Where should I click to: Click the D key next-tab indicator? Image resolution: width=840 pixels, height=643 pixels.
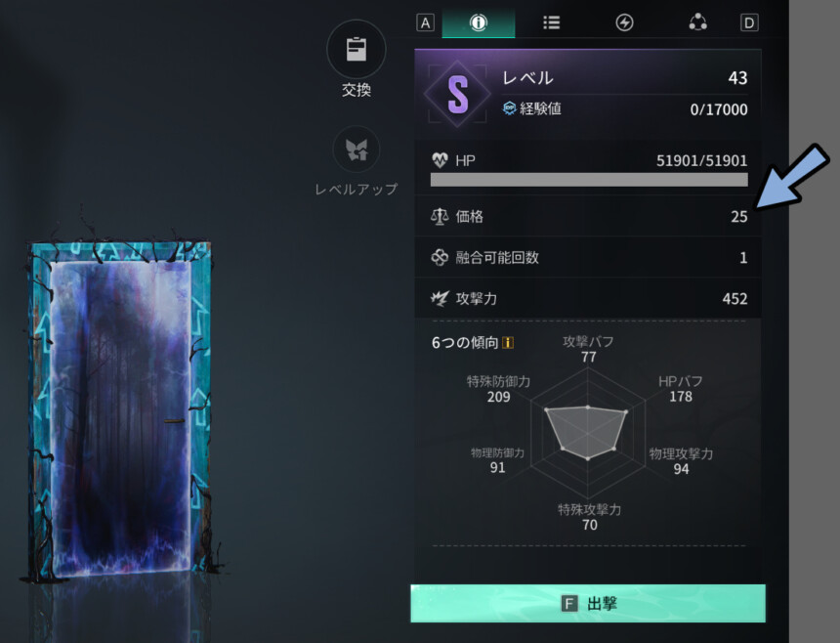[x=749, y=22]
